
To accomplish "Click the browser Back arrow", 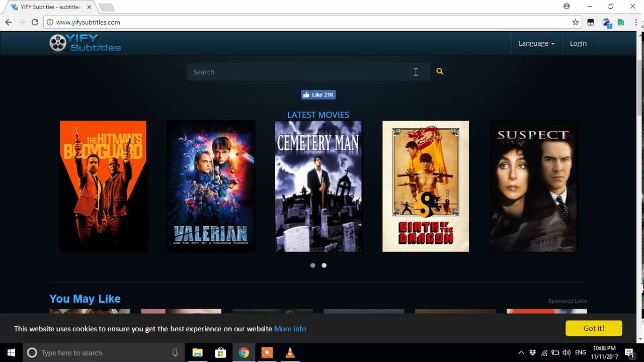I will tap(8, 22).
